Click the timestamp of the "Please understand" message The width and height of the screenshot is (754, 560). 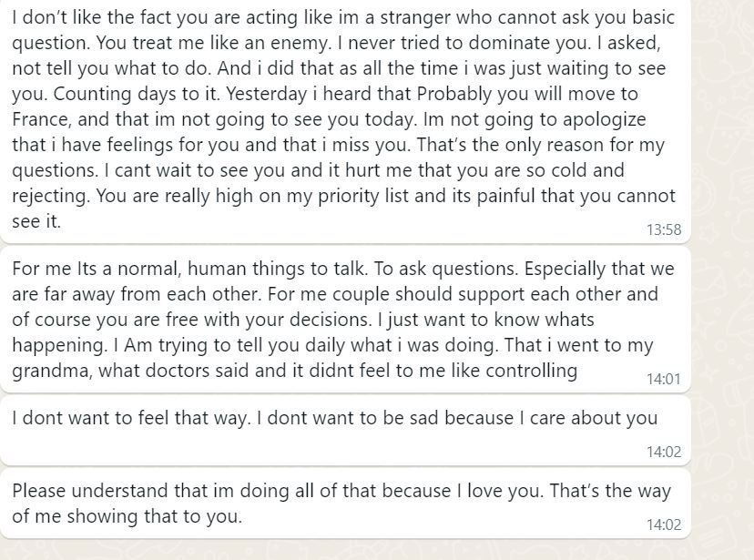(664, 524)
